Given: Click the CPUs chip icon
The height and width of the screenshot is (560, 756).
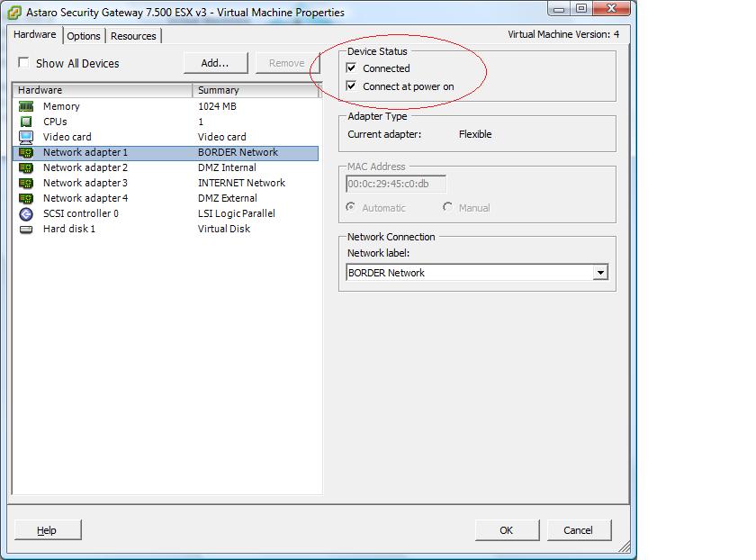Looking at the screenshot, I should click(26, 122).
